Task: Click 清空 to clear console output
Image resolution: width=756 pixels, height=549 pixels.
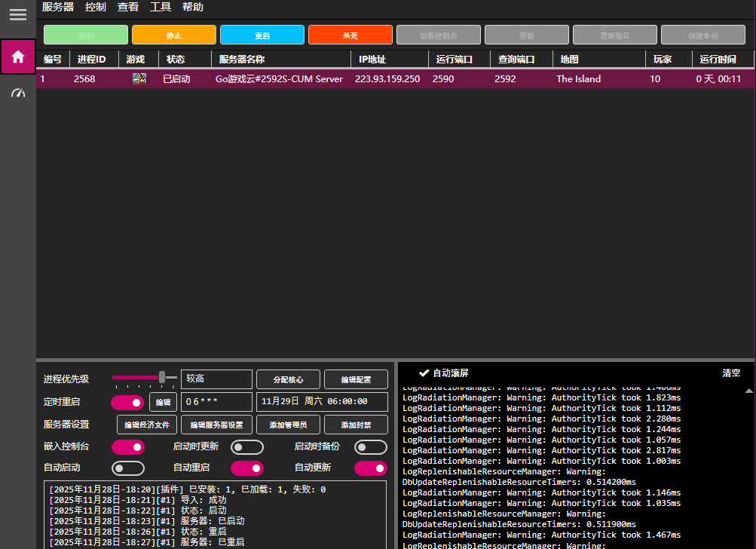Action: point(731,373)
